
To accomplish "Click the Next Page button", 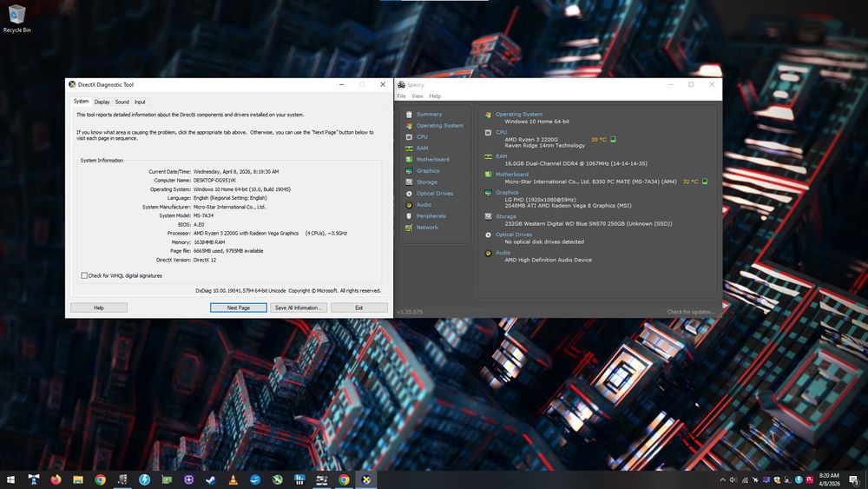I will 239,307.
